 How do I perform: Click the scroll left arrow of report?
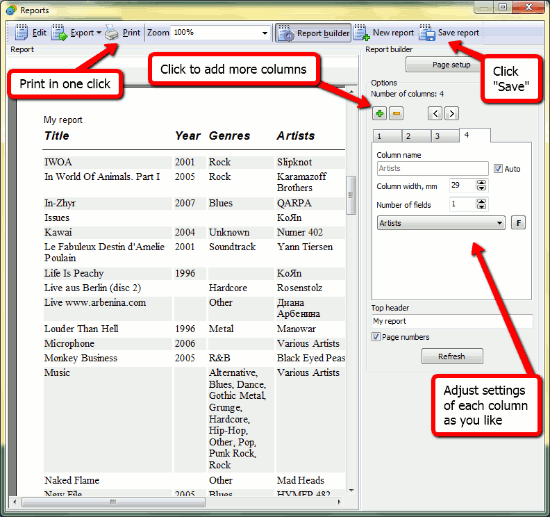(15, 502)
